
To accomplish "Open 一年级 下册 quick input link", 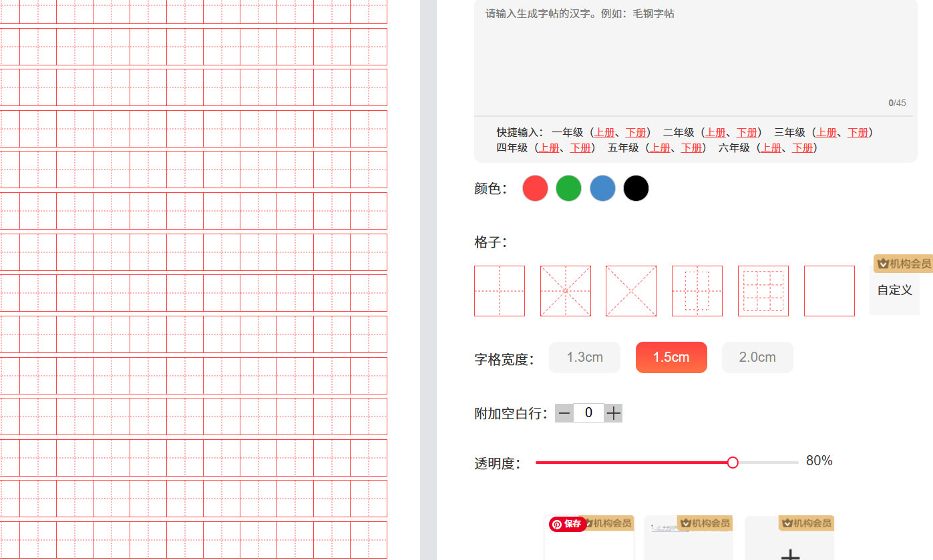I will pos(636,132).
